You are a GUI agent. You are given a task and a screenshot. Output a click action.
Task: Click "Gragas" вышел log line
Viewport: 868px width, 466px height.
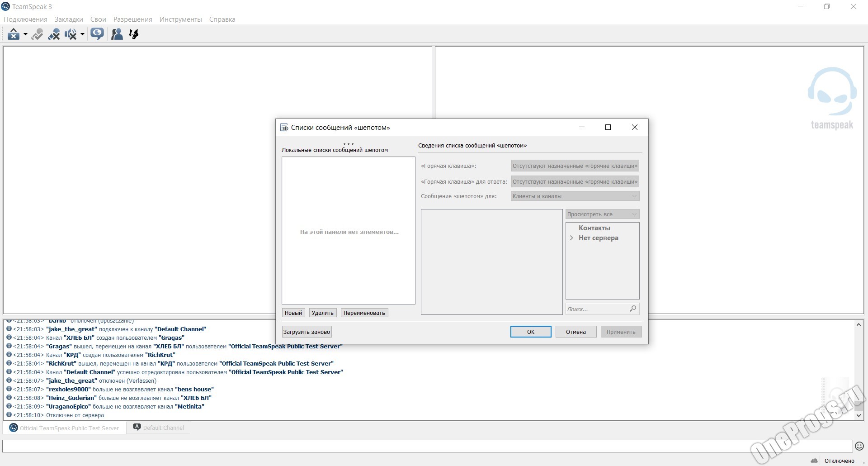(x=194, y=347)
